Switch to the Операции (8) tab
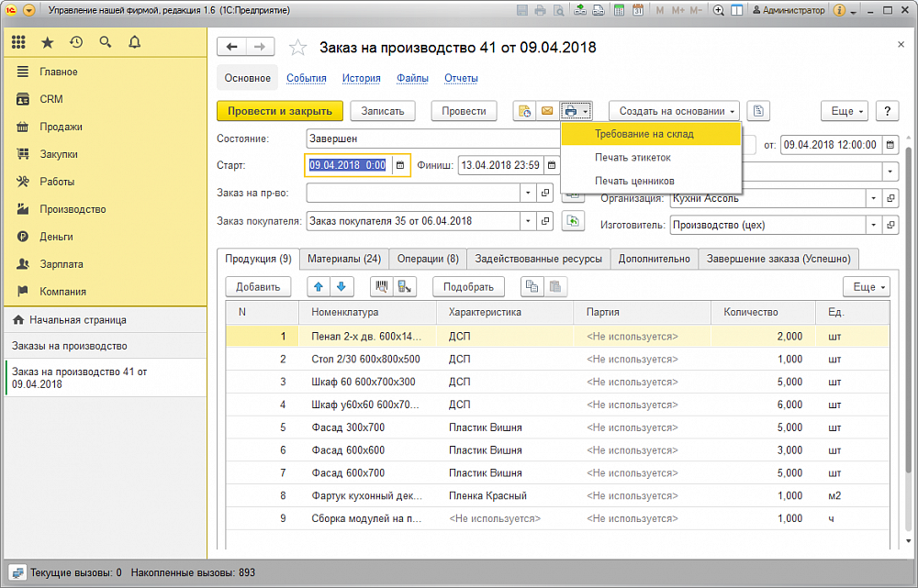The width and height of the screenshot is (918, 588). coord(428,259)
